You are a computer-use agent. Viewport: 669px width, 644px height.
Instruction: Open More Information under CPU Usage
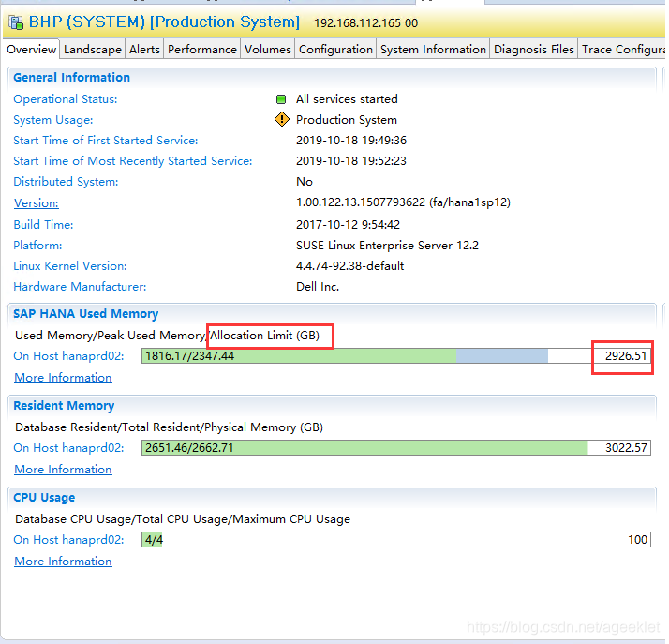click(x=63, y=562)
